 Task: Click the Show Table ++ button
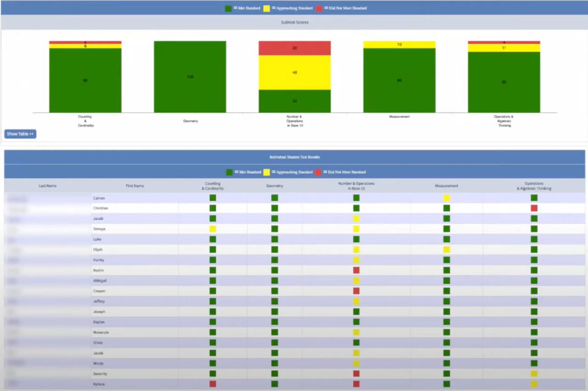pos(20,134)
